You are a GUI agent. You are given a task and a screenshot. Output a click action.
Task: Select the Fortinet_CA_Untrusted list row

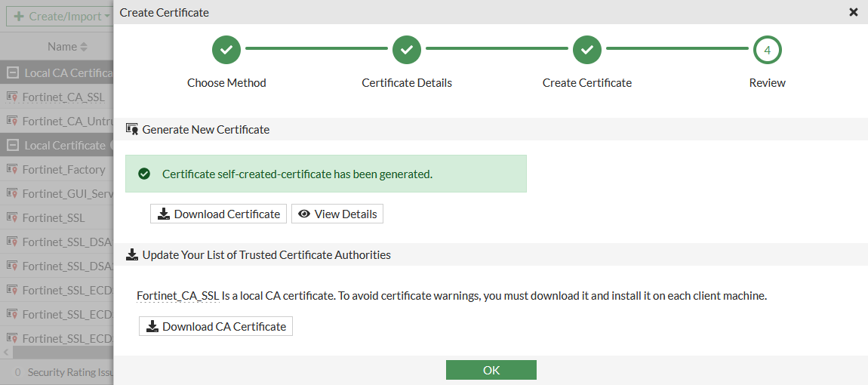click(64, 122)
